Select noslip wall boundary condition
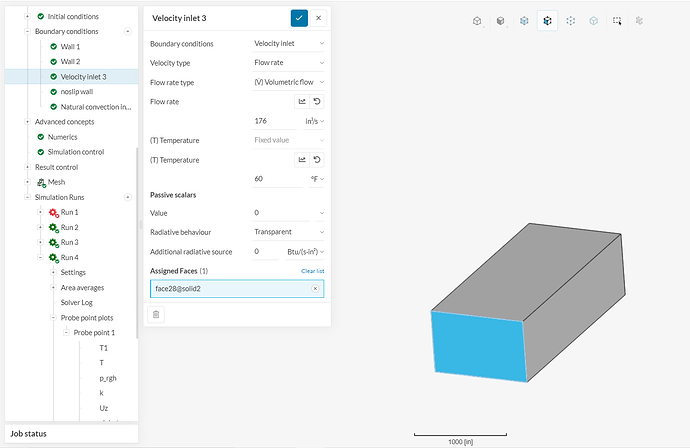Viewport: 690px width, 448px height. 77,92
